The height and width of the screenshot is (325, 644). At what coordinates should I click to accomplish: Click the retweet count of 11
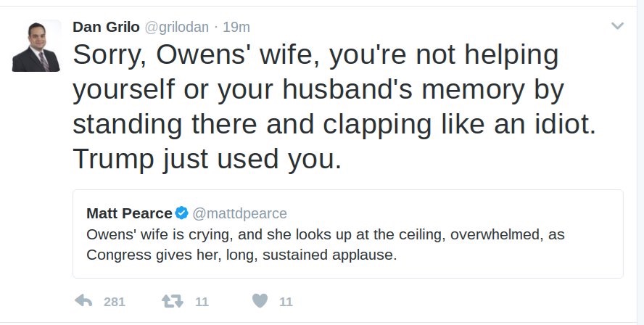(202, 302)
